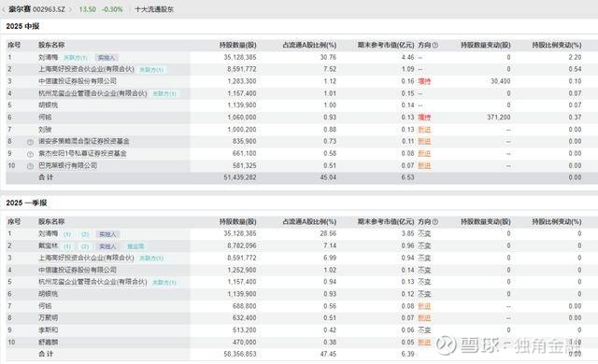Viewport: 598px width, 364px height.
Task: Click 实控人 tag in row 1 of 2025 中报
Action: [x=107, y=58]
